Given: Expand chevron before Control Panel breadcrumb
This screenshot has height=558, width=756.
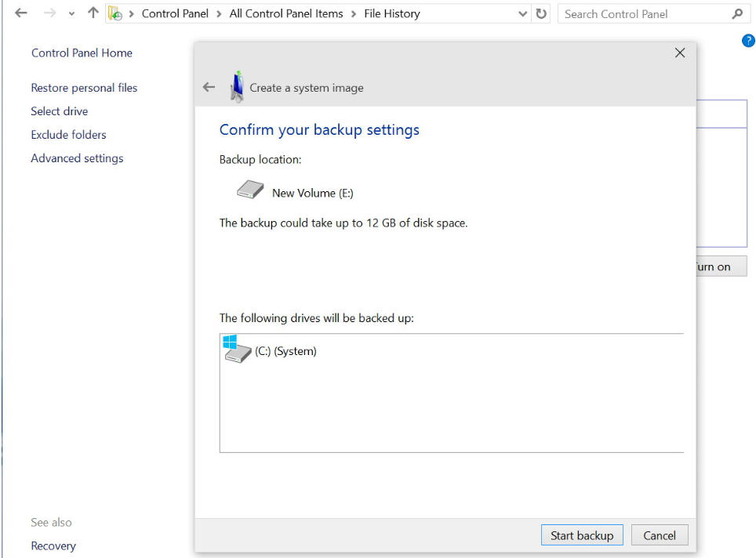Looking at the screenshot, I should tap(131, 14).
